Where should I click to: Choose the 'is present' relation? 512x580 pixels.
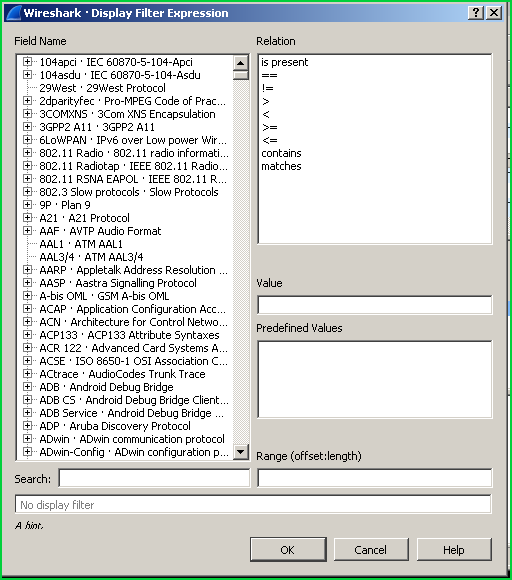tap(284, 62)
